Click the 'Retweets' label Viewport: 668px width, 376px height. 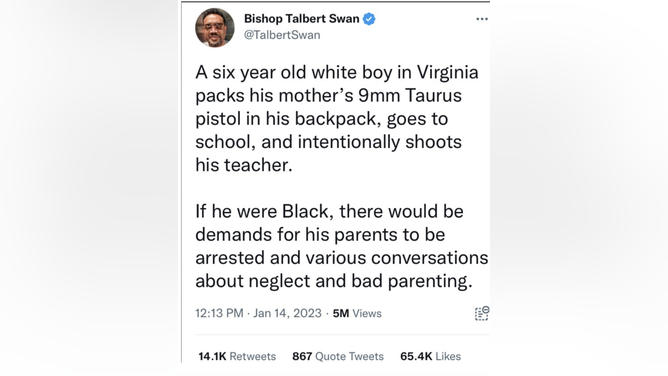tap(253, 356)
